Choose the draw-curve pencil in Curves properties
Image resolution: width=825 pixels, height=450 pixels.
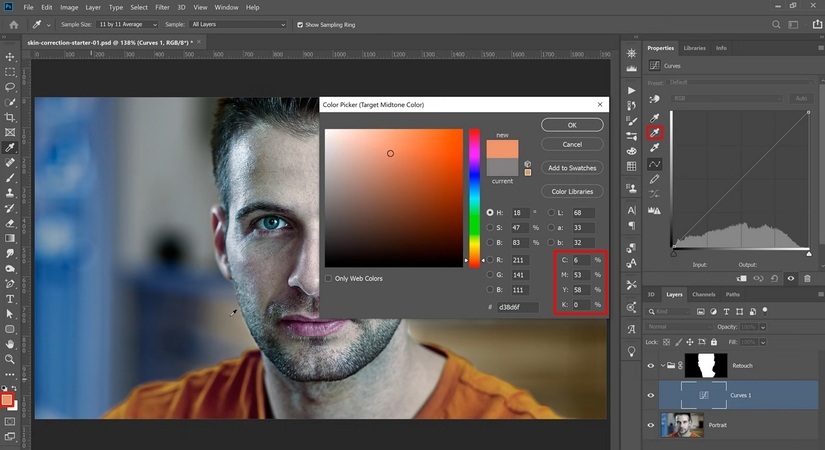pos(656,179)
